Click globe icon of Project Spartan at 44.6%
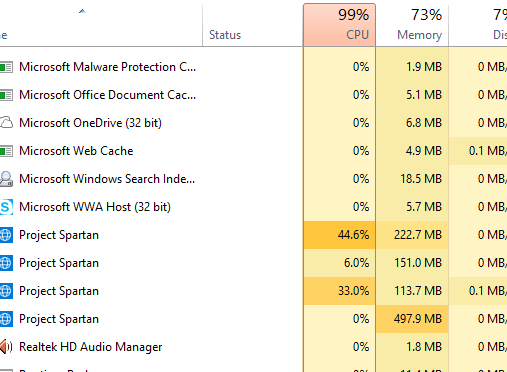Viewport: 507px width, 372px height. pos(6,235)
